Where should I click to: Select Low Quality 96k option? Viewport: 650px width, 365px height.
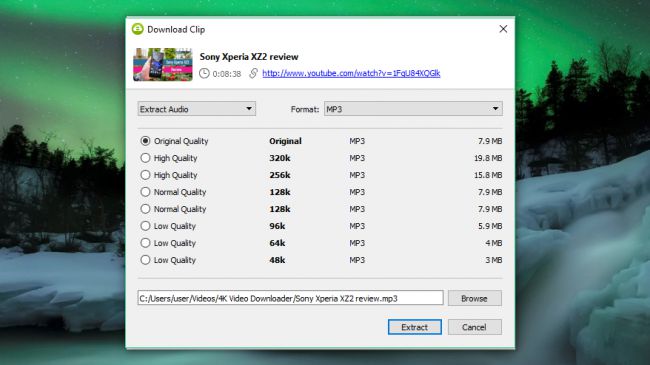click(x=145, y=226)
